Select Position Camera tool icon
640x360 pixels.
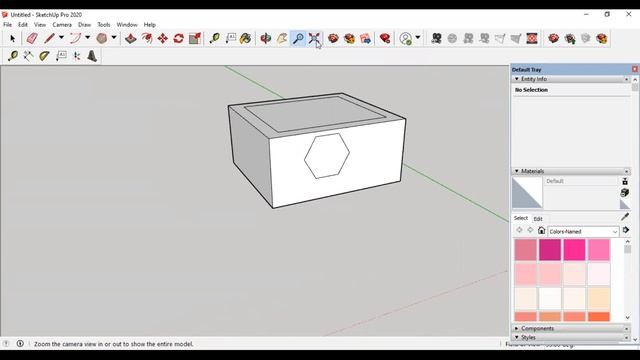[x=436, y=38]
